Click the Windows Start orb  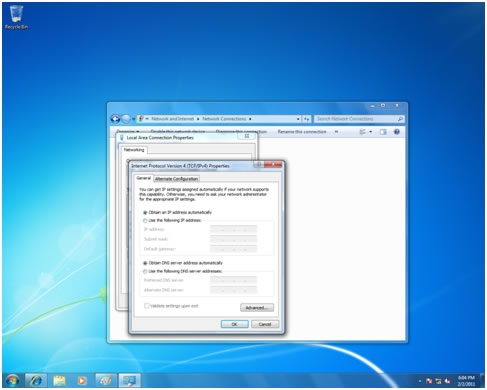[12, 380]
